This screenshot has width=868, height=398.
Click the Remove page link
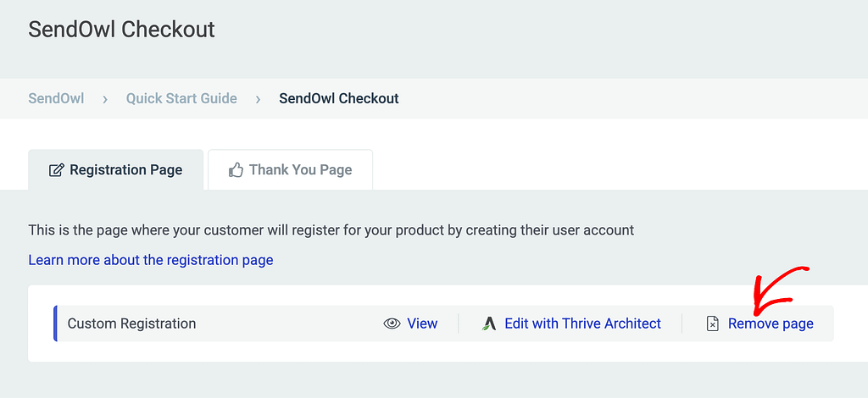(771, 323)
